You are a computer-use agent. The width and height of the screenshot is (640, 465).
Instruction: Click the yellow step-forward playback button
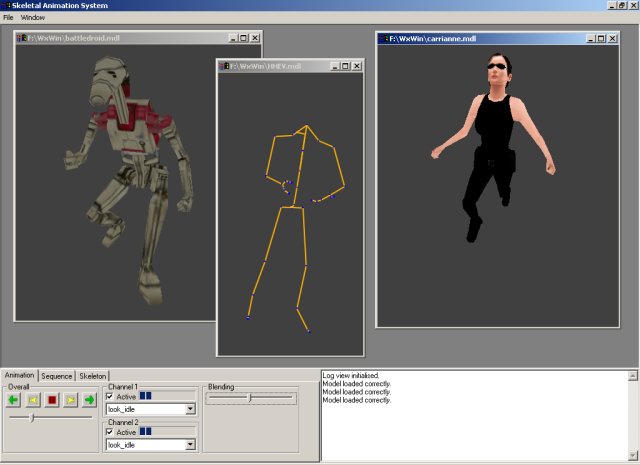coord(71,400)
